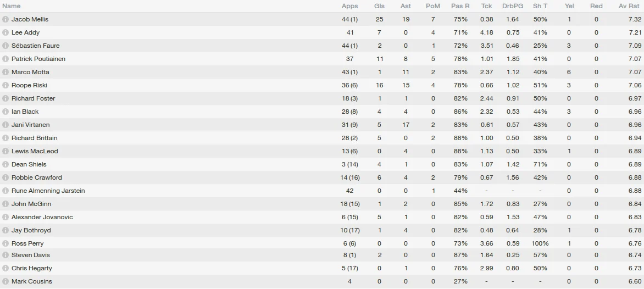644x289 pixels.
Task: Open info icon for Dean Shiels
Action: click(5, 164)
